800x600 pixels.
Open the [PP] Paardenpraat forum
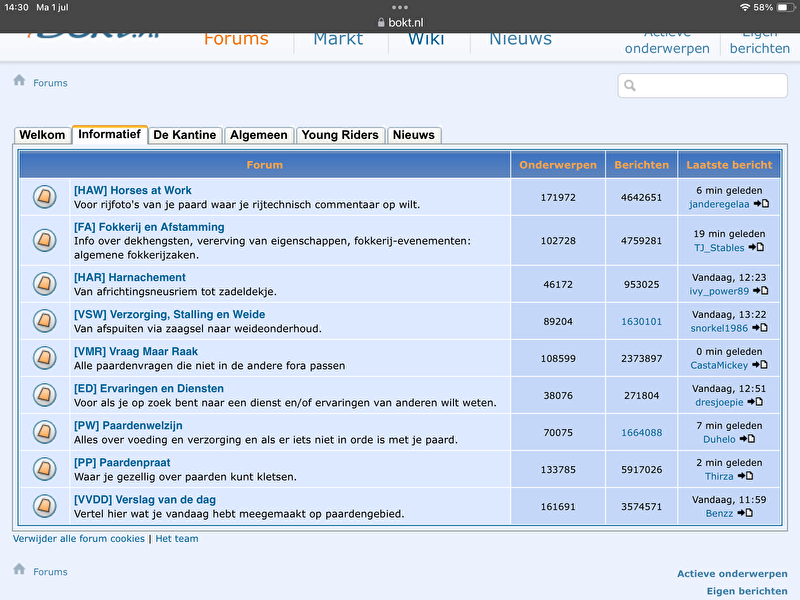122,463
